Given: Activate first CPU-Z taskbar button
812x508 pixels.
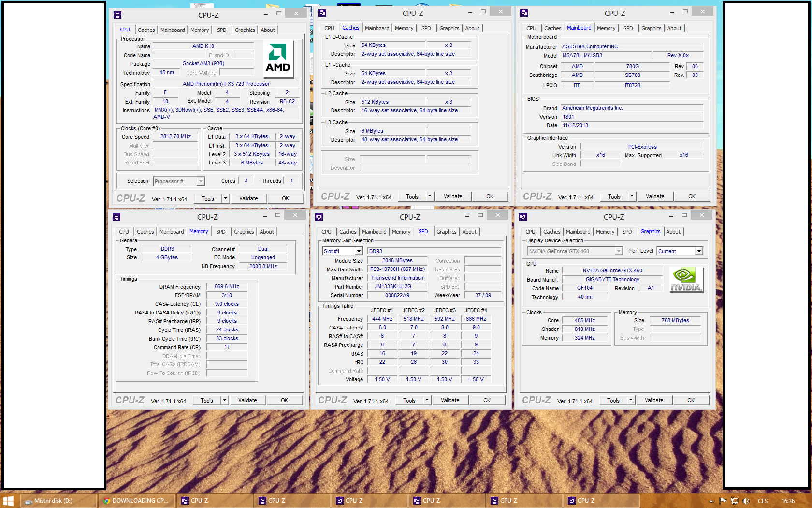Looking at the screenshot, I should [x=214, y=501].
